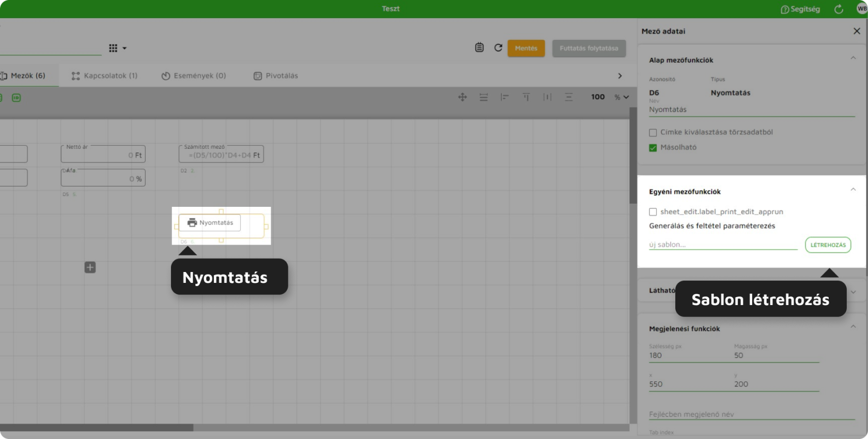Open the WB user avatar menu
Viewport: 868px width, 439px height.
pos(862,9)
